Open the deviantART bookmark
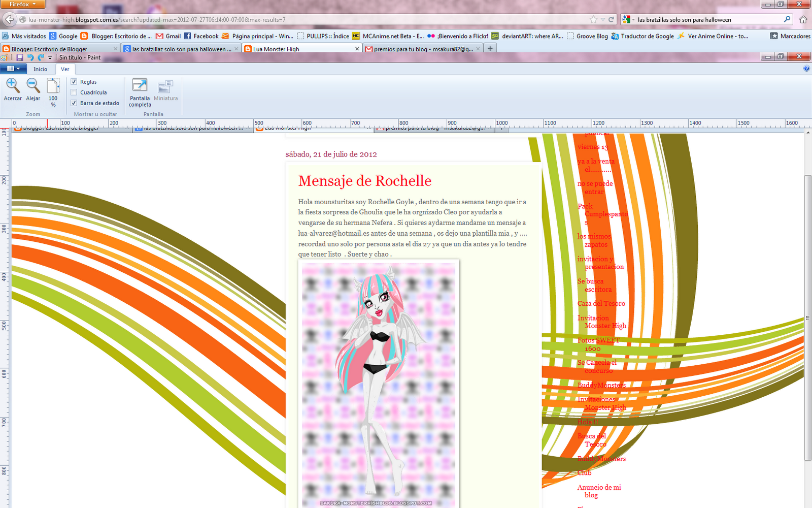This screenshot has width=812, height=508. pos(527,36)
